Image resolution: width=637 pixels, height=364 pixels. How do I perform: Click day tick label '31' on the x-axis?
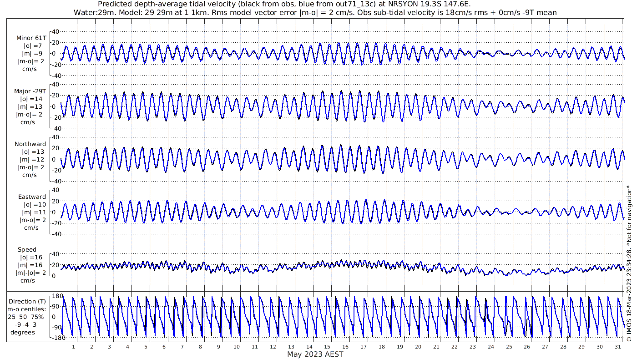coord(617,347)
